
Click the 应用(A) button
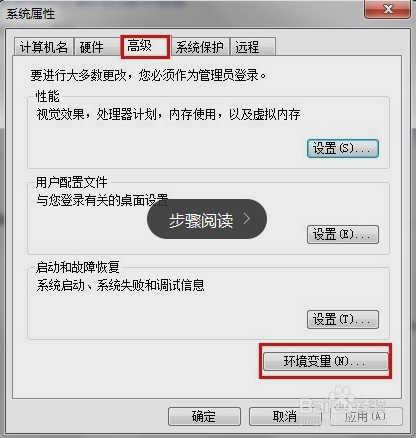click(366, 416)
